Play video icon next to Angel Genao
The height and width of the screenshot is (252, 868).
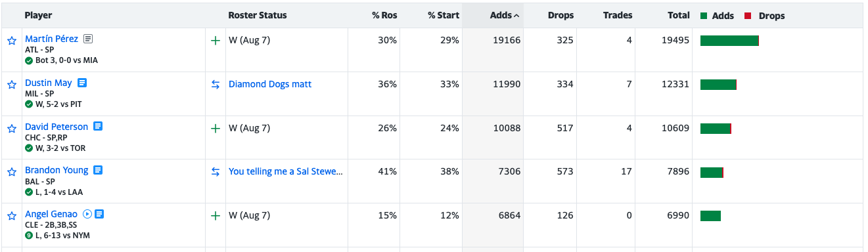87,214
